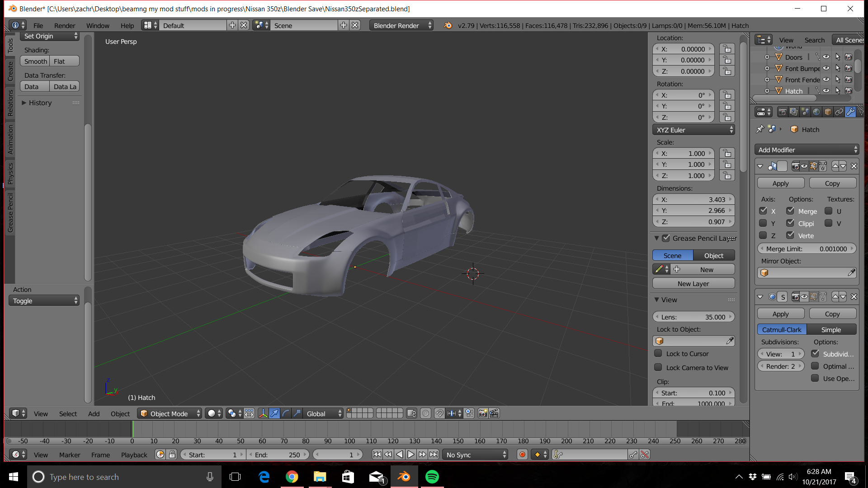Toggle renderability camera for Font Bumper
The width and height of the screenshot is (868, 488).
(x=849, y=68)
